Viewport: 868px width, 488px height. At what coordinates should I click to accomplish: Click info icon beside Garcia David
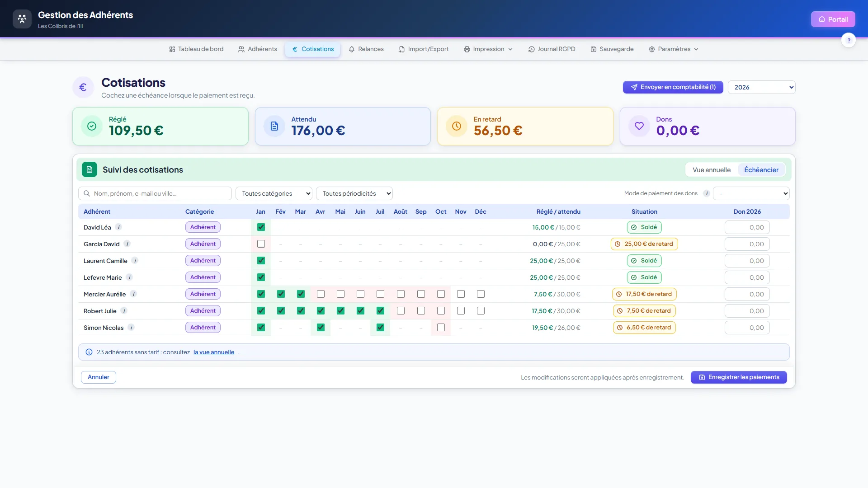127,244
